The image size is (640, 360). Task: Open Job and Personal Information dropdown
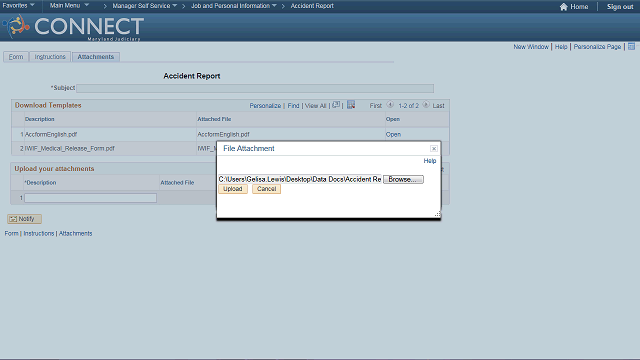[233, 6]
